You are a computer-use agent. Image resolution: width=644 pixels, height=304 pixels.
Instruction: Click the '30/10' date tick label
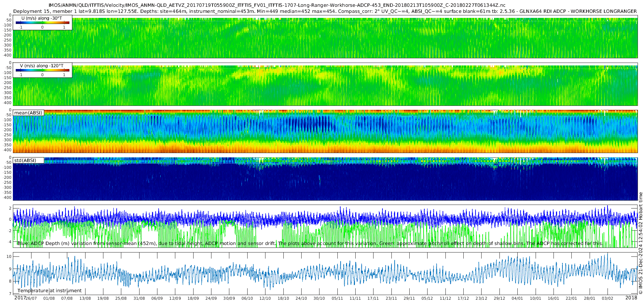click(319, 299)
